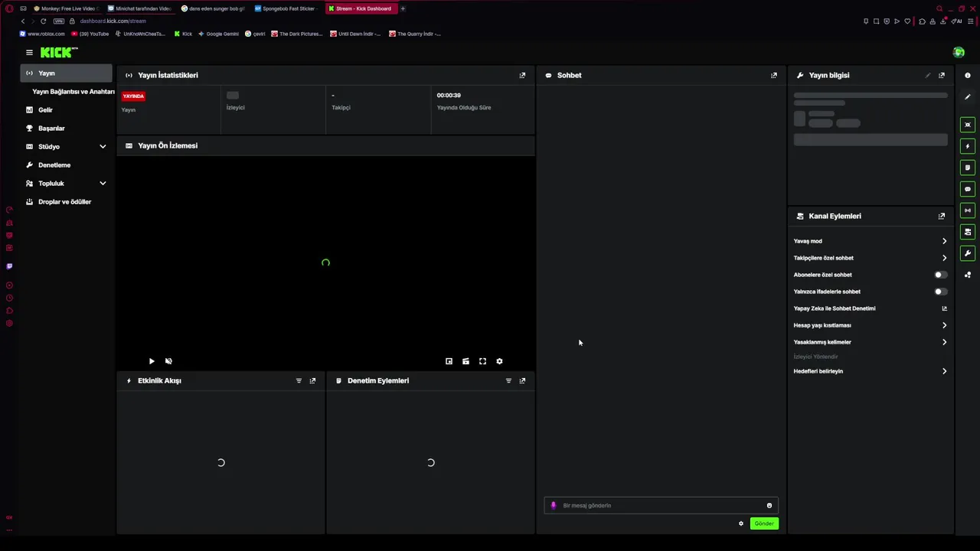The image size is (980, 551).
Task: Open the Kick hamburger menu
Action: [29, 52]
